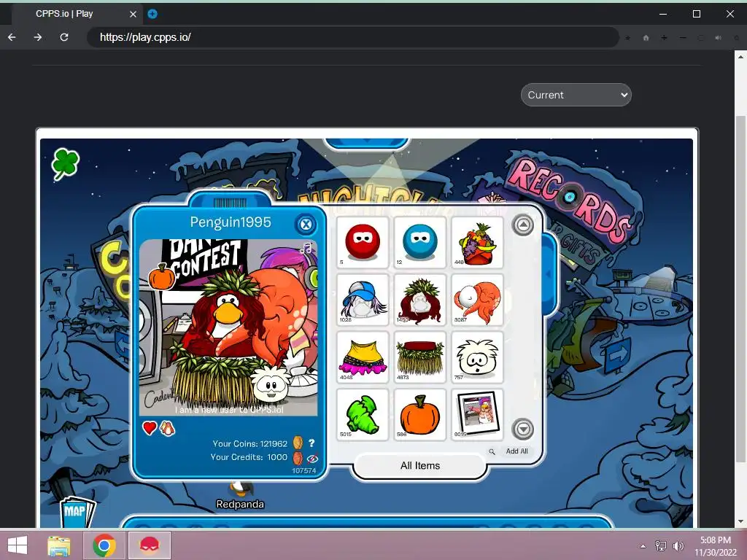Equip the orange octopus item 3087
The image size is (747, 560).
point(477,300)
